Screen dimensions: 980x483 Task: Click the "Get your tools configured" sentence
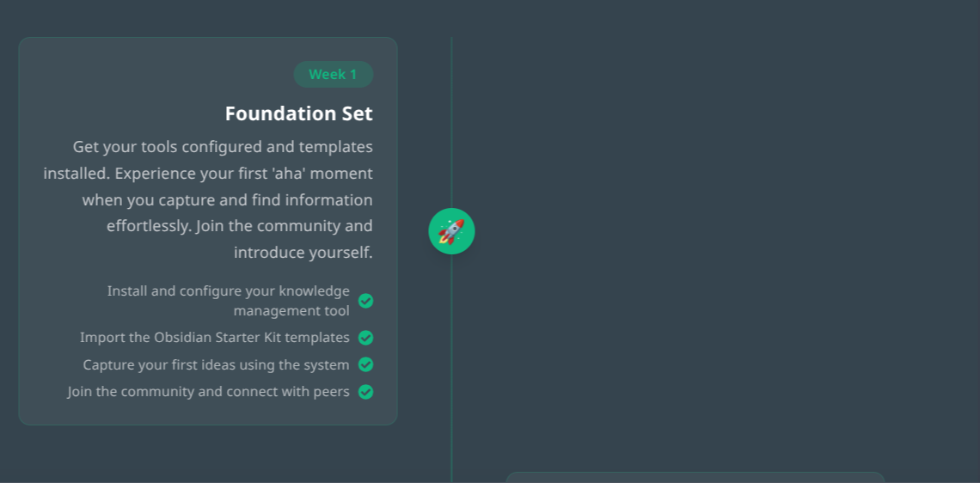click(x=223, y=147)
